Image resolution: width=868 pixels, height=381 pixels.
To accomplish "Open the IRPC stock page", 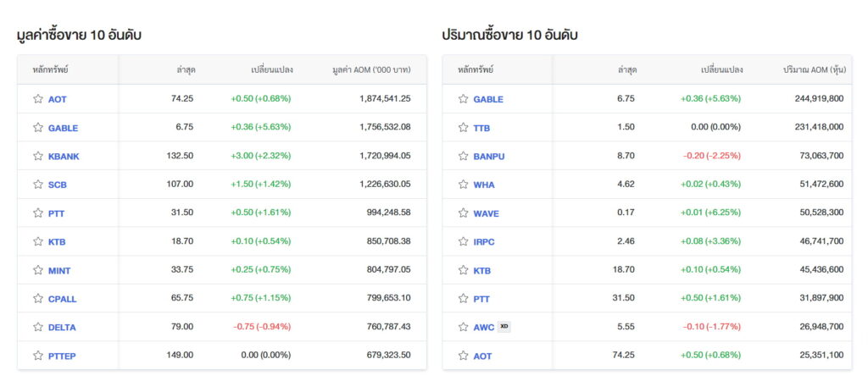I will tap(484, 242).
